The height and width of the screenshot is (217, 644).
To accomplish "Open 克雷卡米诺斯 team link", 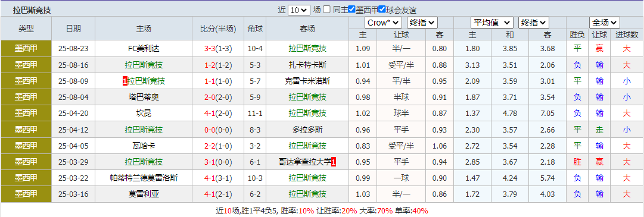I will (307, 81).
